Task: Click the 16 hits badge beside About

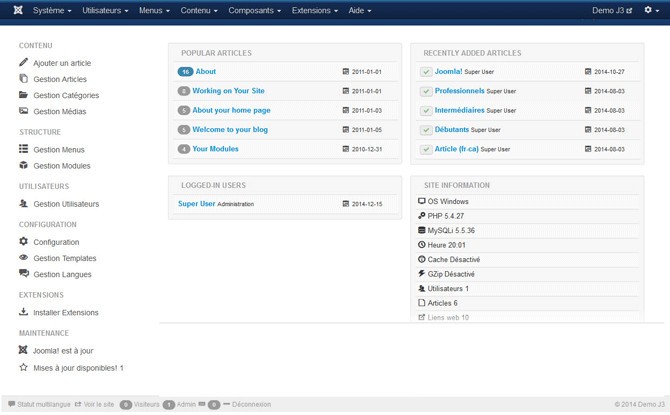Action: [184, 72]
